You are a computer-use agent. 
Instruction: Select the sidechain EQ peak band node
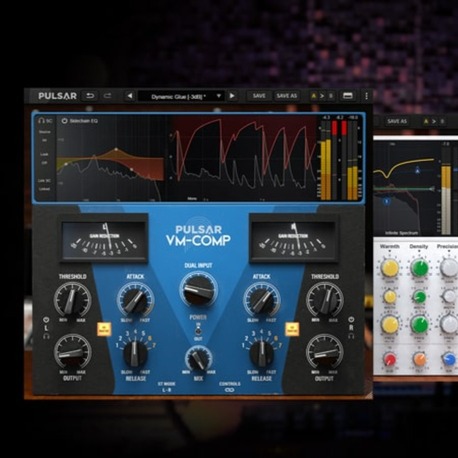[116, 149]
